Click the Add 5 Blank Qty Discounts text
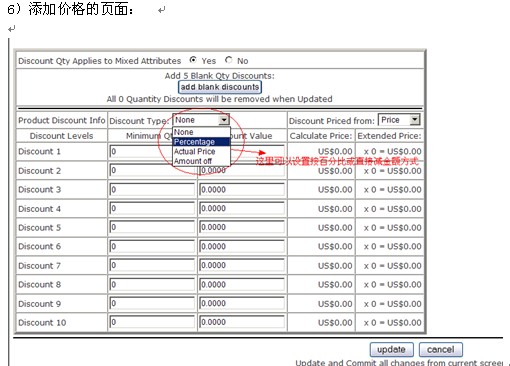 (220, 76)
